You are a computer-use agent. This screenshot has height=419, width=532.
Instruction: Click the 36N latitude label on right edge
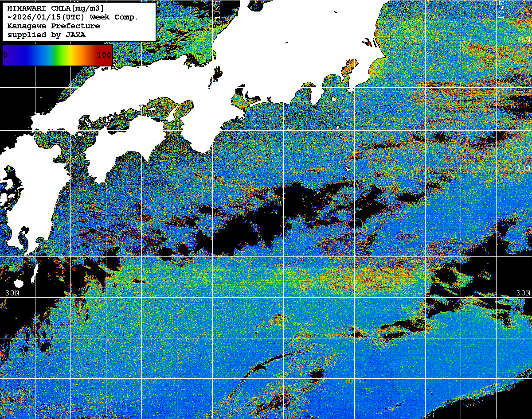(524, 40)
